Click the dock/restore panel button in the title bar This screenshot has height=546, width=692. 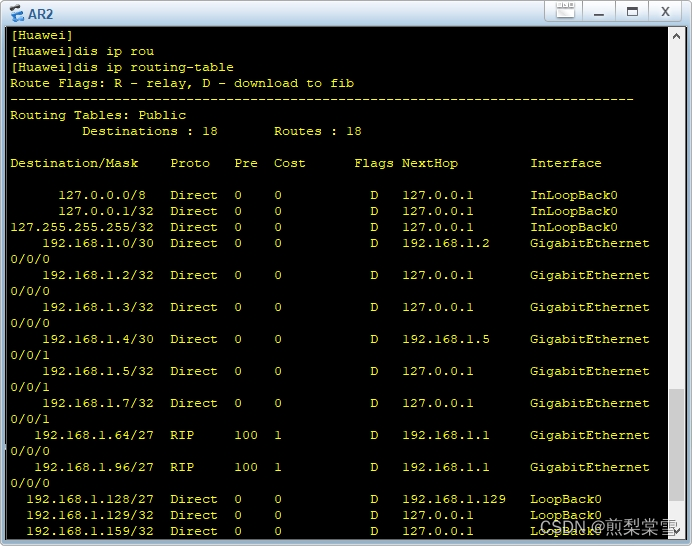(565, 10)
